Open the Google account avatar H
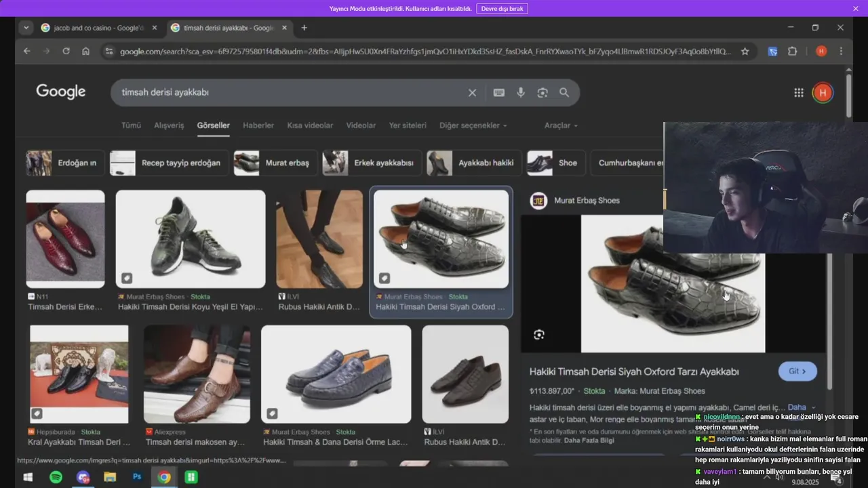The height and width of the screenshot is (488, 868). coord(823,93)
